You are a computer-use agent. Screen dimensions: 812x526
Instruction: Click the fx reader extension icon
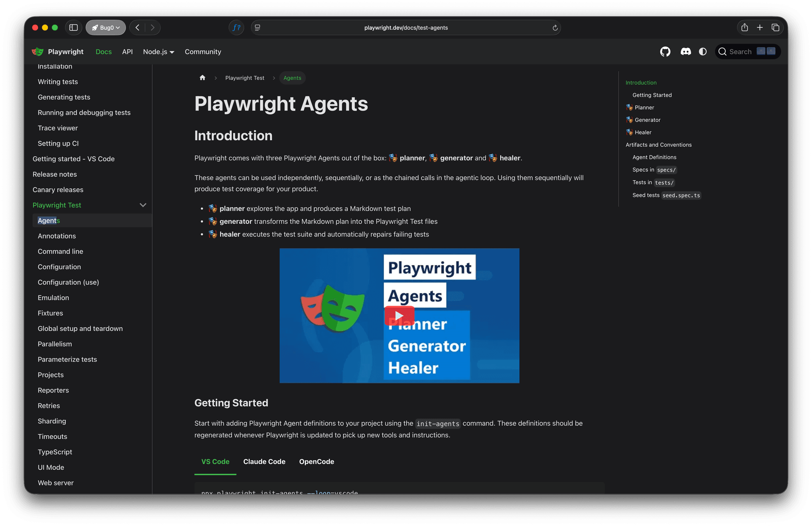pyautogui.click(x=236, y=28)
